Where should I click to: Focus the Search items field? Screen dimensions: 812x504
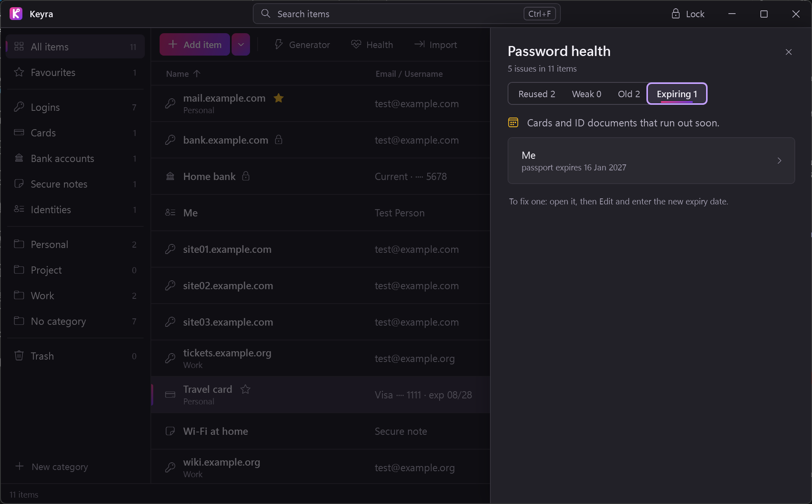[406, 14]
